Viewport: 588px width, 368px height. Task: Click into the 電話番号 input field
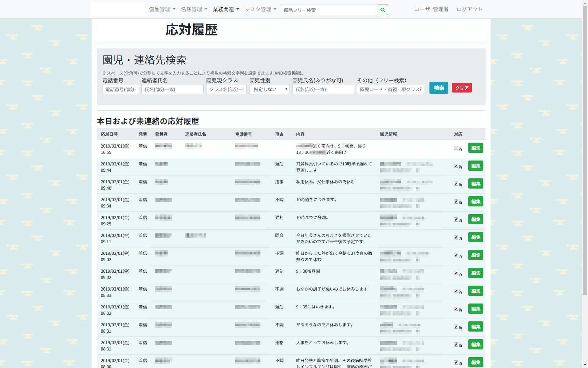pos(121,89)
